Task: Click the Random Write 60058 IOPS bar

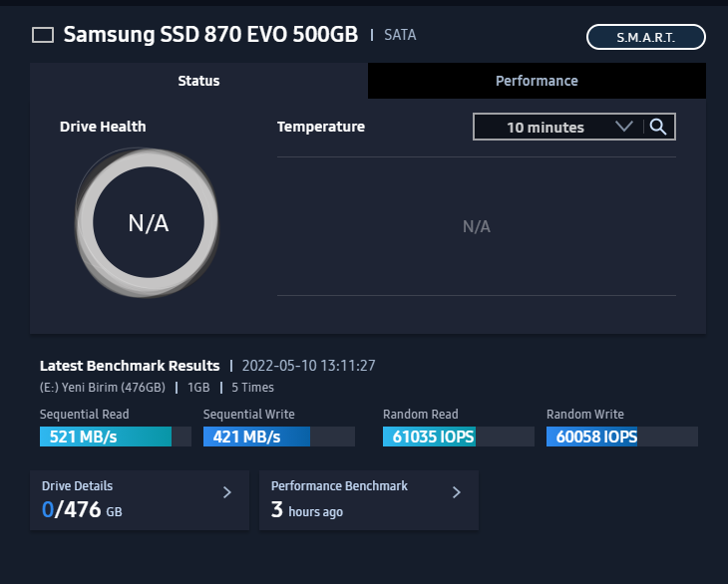Action: 622,437
